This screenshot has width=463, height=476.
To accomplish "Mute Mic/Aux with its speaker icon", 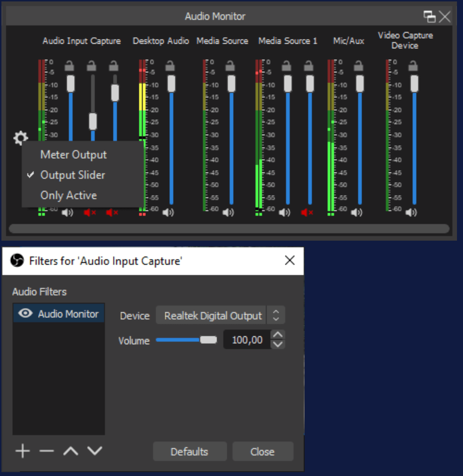I will pyautogui.click(x=356, y=212).
